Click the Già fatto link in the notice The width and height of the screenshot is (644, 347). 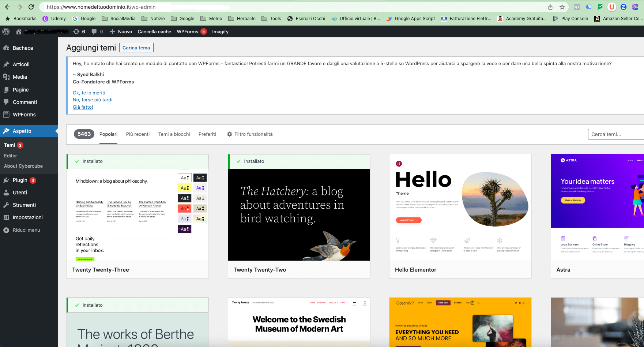click(83, 107)
